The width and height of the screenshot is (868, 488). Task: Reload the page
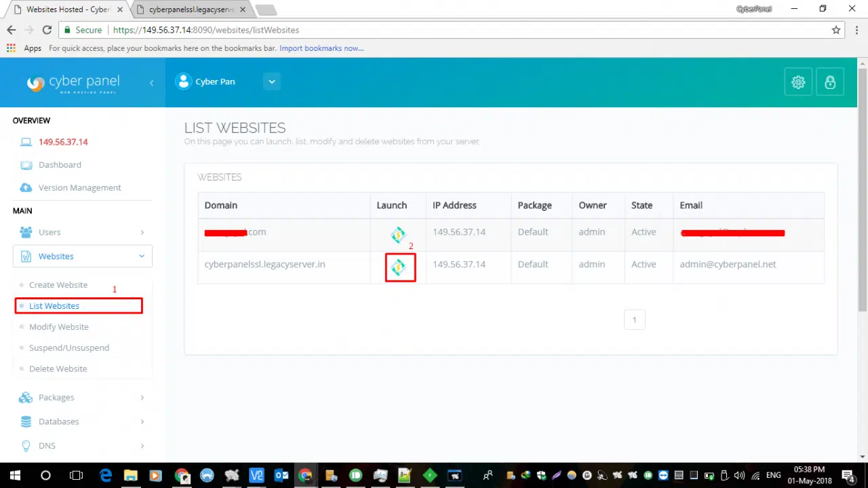[47, 30]
